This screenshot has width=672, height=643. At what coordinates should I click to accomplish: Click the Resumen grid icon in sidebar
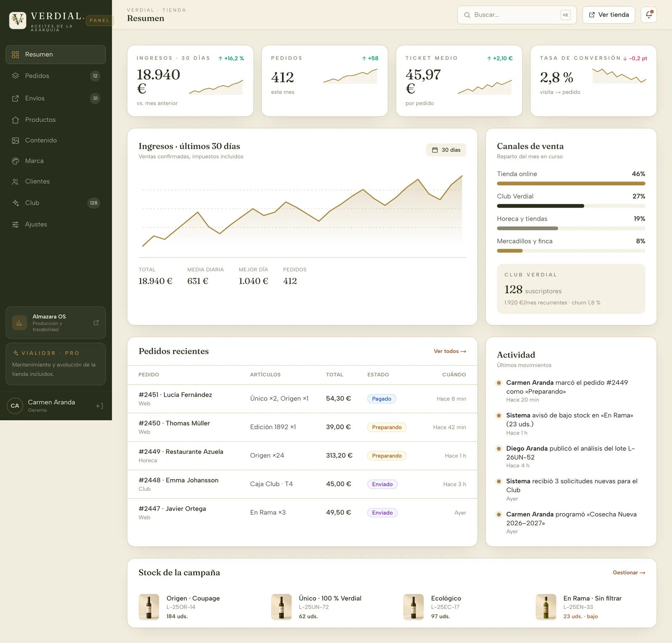(16, 55)
